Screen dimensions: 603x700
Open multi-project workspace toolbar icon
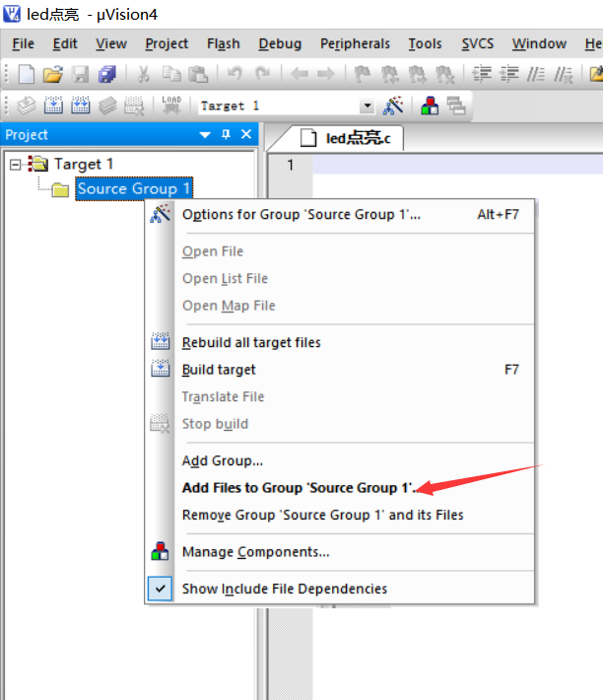456,106
